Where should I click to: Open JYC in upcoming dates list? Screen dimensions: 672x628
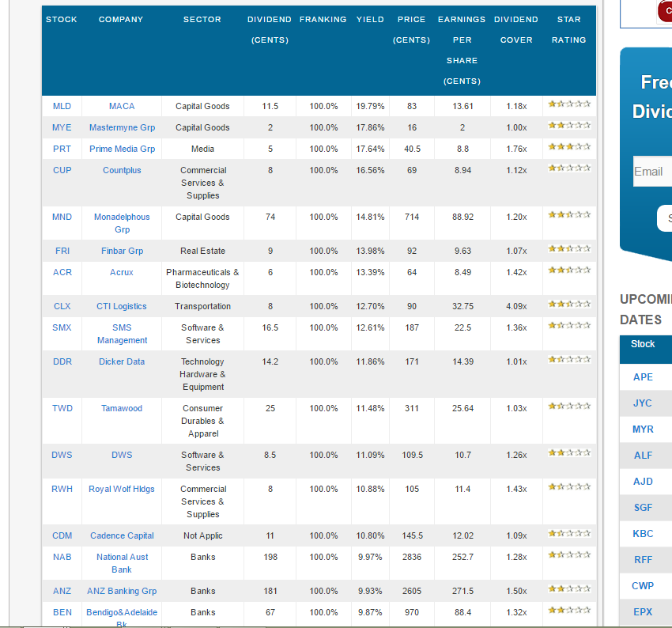tap(643, 403)
